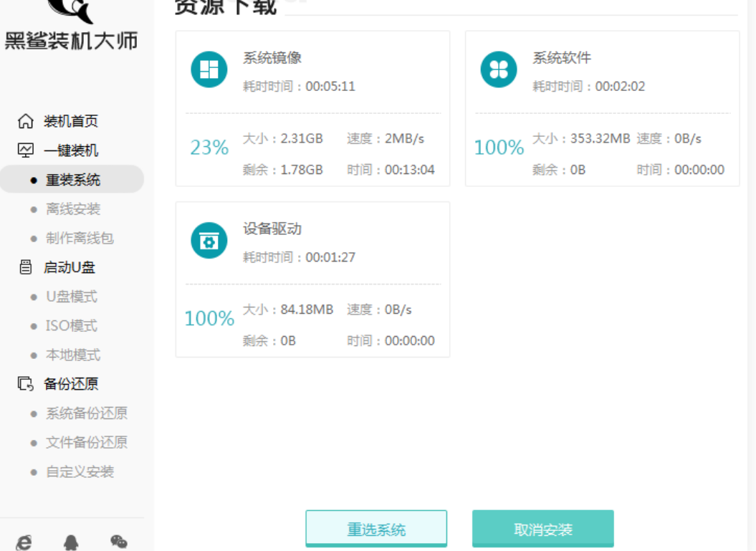The width and height of the screenshot is (756, 551).
Task: Open the WeChat icon at bottom
Action: pos(118,542)
